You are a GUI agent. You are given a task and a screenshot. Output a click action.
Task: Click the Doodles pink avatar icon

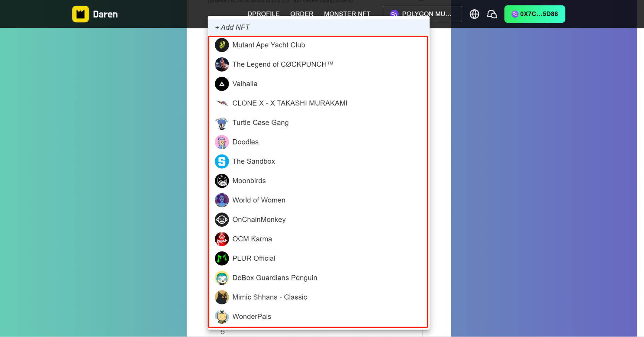pos(222,142)
